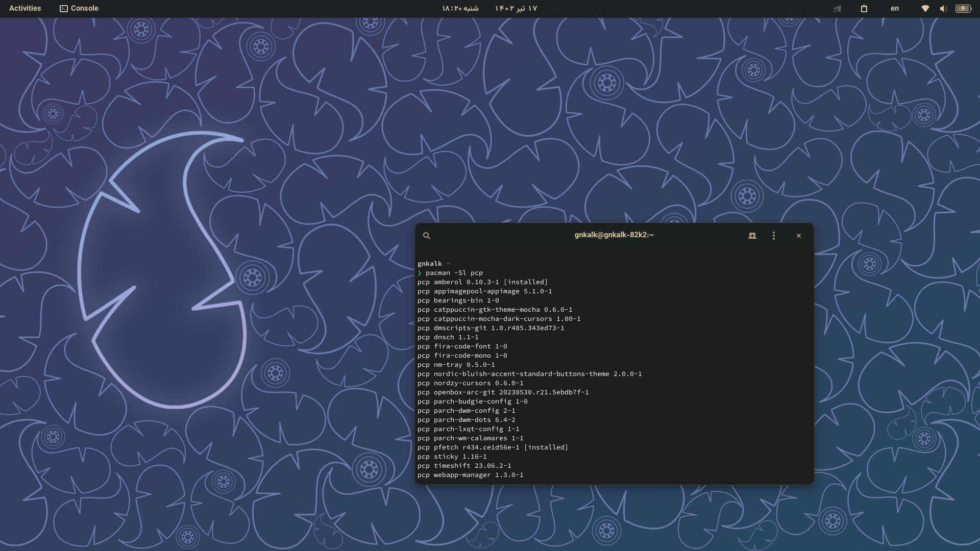
Task: Open the three-dot terminal menu
Action: (774, 236)
